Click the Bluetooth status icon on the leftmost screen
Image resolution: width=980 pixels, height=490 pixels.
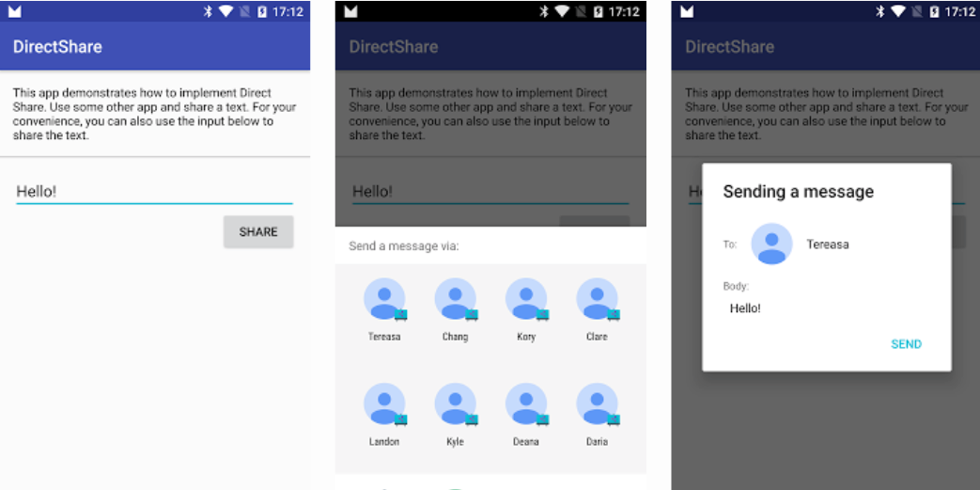click(208, 12)
